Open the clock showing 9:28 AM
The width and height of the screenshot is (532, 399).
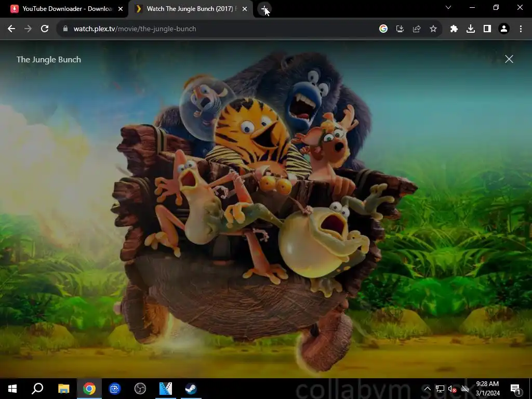487,389
